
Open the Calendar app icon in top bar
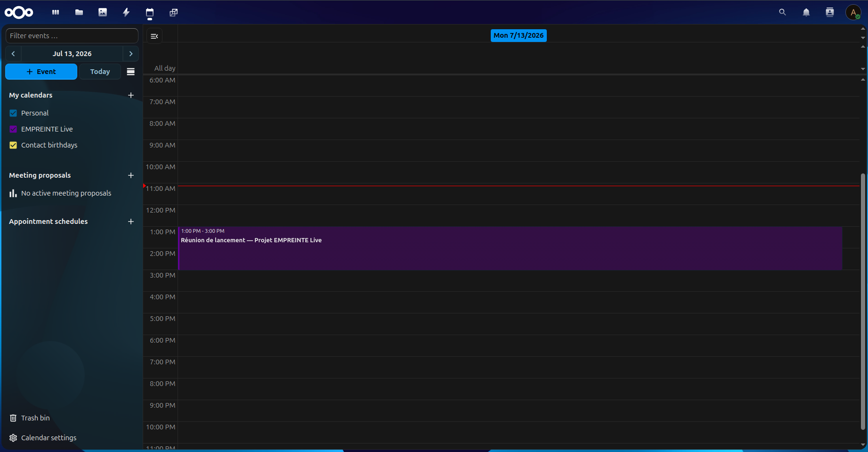(x=150, y=12)
